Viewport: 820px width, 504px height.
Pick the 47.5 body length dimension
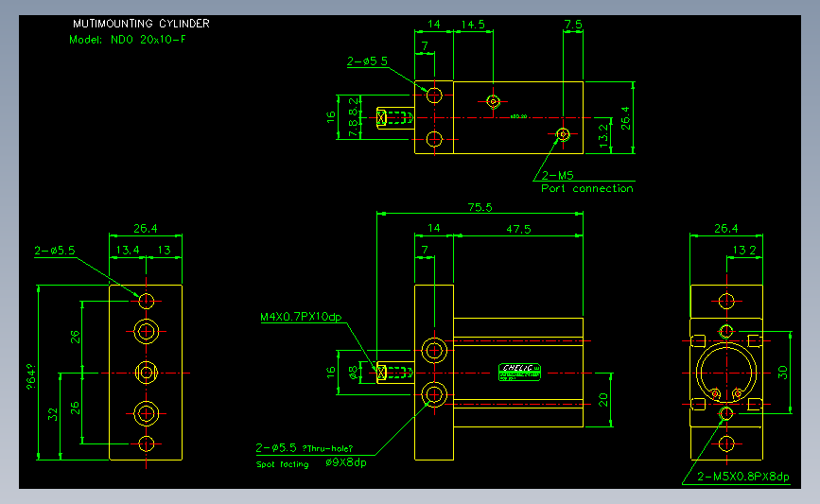pos(518,229)
